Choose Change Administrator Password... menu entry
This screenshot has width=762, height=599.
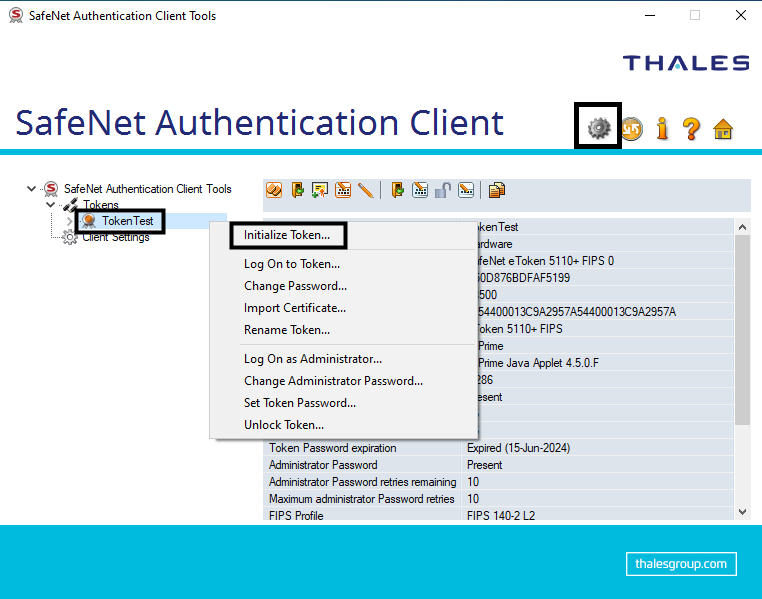tap(333, 381)
